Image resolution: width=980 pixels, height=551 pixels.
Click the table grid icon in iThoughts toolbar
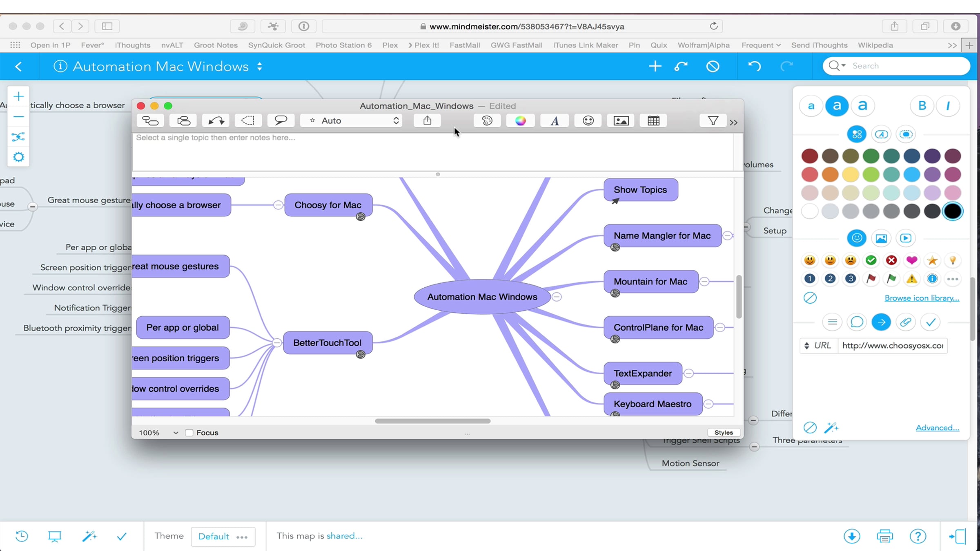pyautogui.click(x=653, y=121)
